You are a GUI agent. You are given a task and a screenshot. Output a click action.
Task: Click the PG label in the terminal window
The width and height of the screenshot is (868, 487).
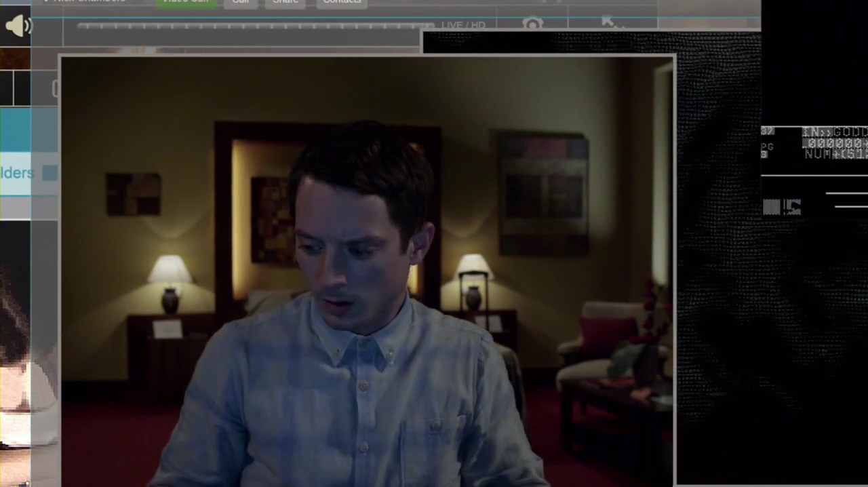pyautogui.click(x=768, y=147)
